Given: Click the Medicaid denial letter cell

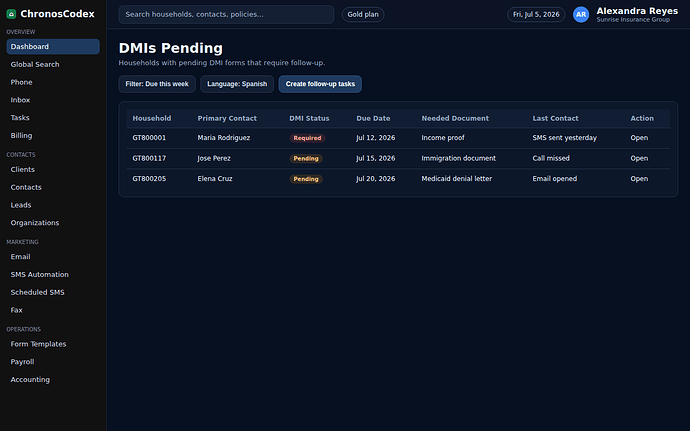Looking at the screenshot, I should (x=457, y=179).
